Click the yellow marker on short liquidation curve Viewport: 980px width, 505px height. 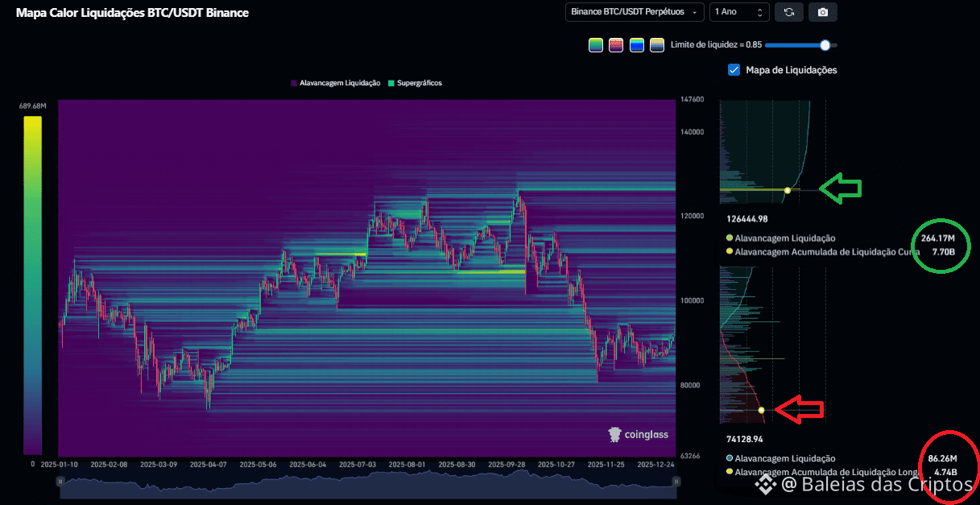(787, 190)
